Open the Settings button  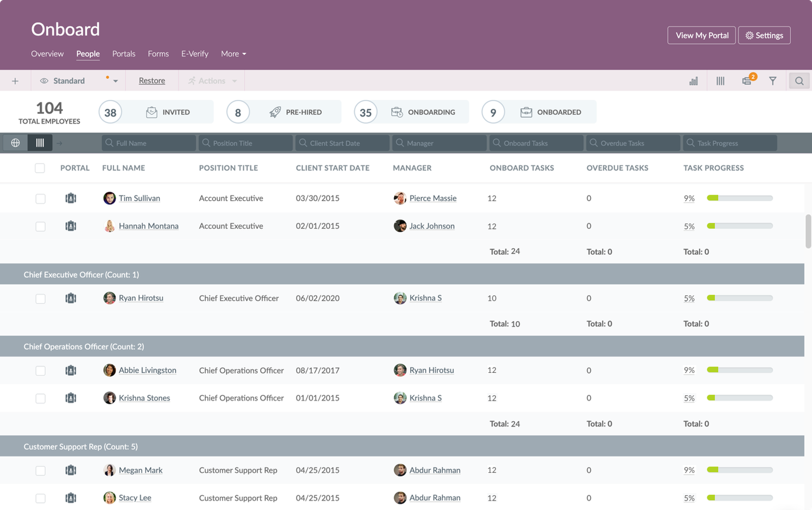tap(764, 35)
